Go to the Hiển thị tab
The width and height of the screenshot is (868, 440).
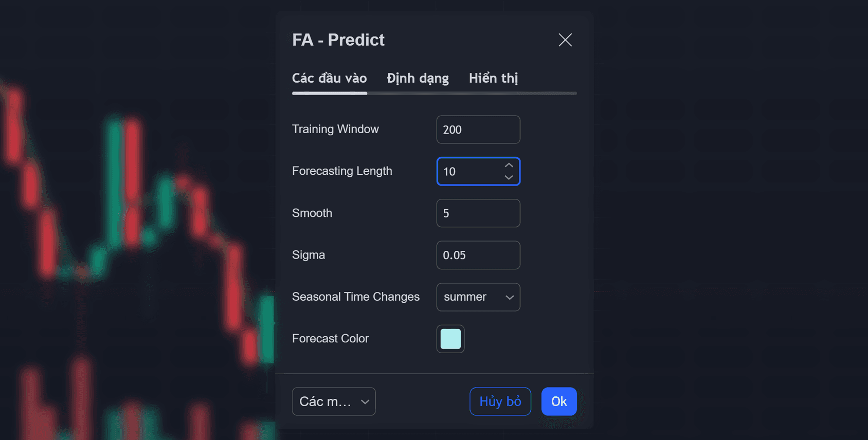[493, 78]
